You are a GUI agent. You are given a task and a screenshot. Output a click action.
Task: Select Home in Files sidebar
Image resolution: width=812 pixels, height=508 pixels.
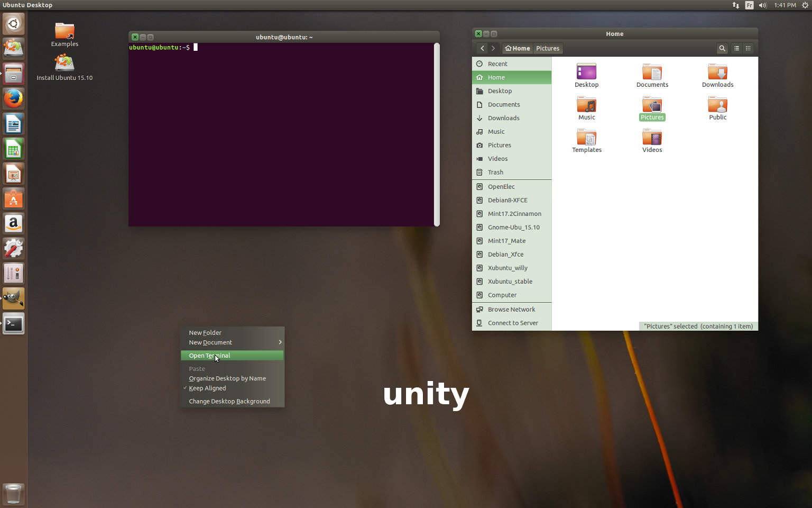click(x=512, y=77)
